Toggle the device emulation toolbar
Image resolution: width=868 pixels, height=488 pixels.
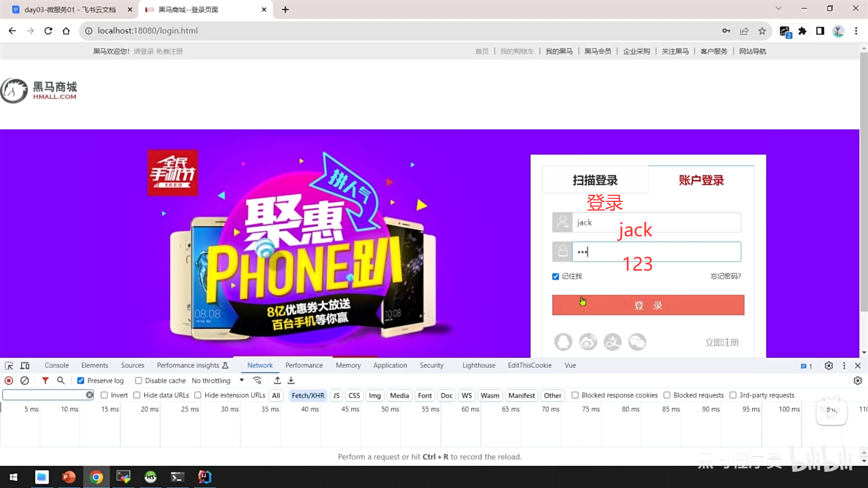pos(25,365)
